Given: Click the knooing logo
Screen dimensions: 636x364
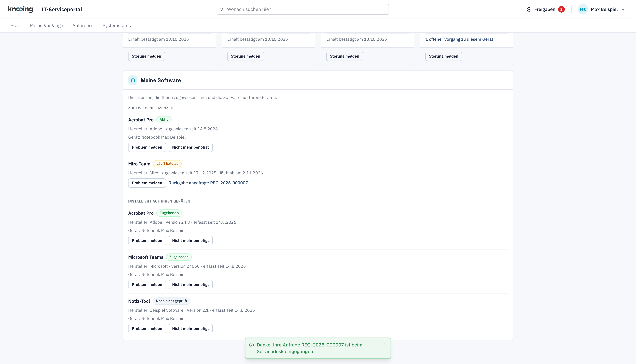Looking at the screenshot, I should [x=21, y=9].
